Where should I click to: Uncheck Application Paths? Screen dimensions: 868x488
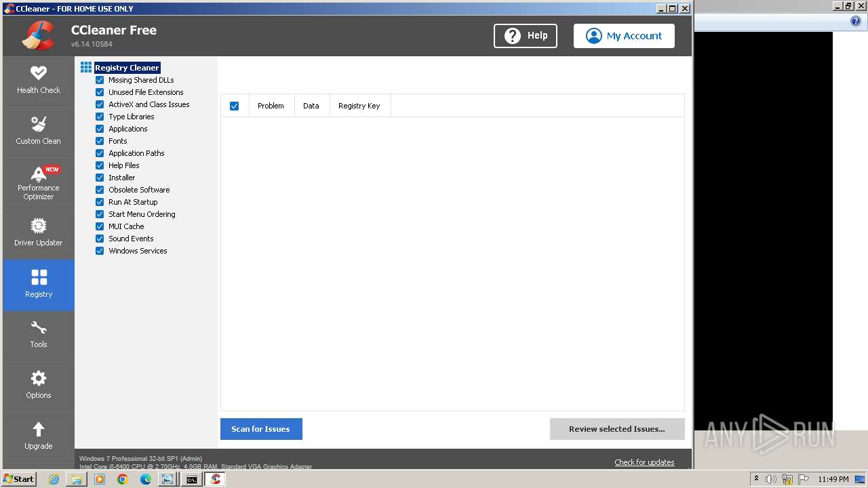pyautogui.click(x=100, y=153)
